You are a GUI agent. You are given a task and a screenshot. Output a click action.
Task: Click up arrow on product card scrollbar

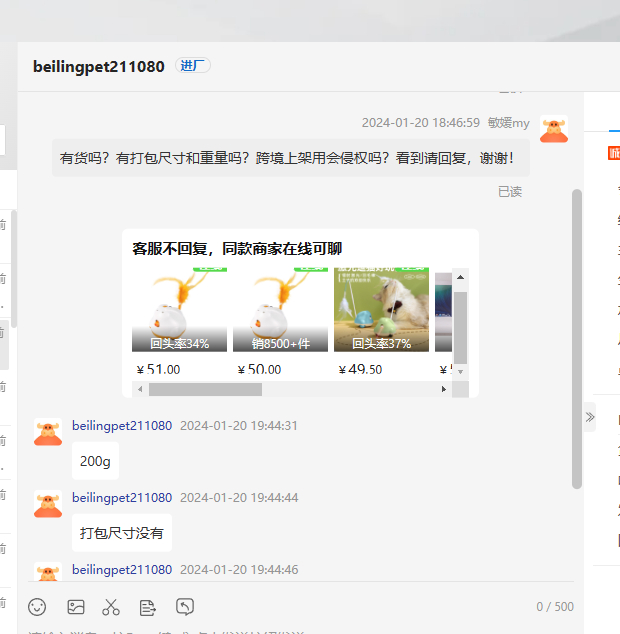click(x=460, y=277)
